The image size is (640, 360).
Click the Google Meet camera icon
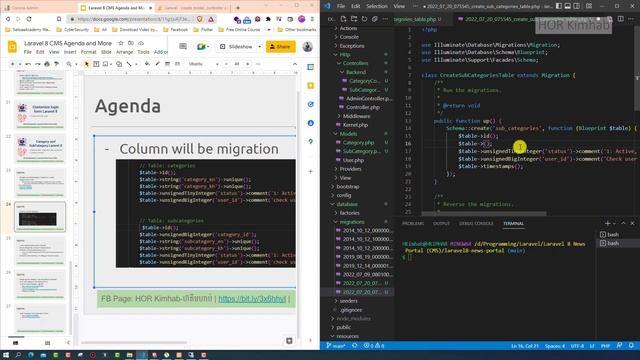[202, 47]
